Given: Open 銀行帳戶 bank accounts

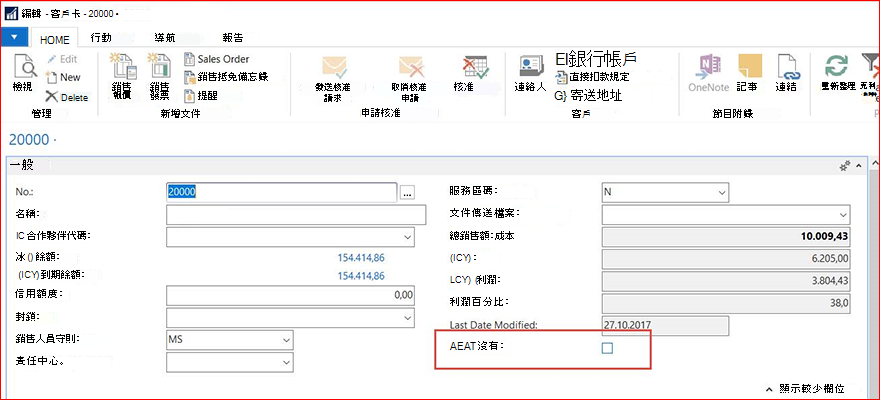Looking at the screenshot, I should [x=596, y=59].
